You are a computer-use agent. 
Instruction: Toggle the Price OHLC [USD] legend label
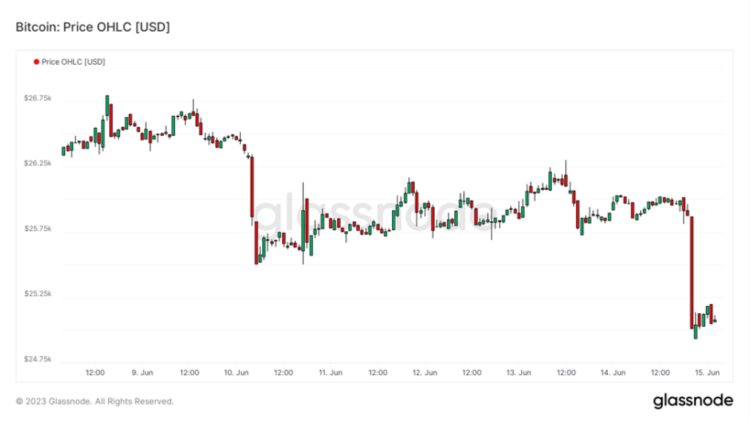coord(73,62)
